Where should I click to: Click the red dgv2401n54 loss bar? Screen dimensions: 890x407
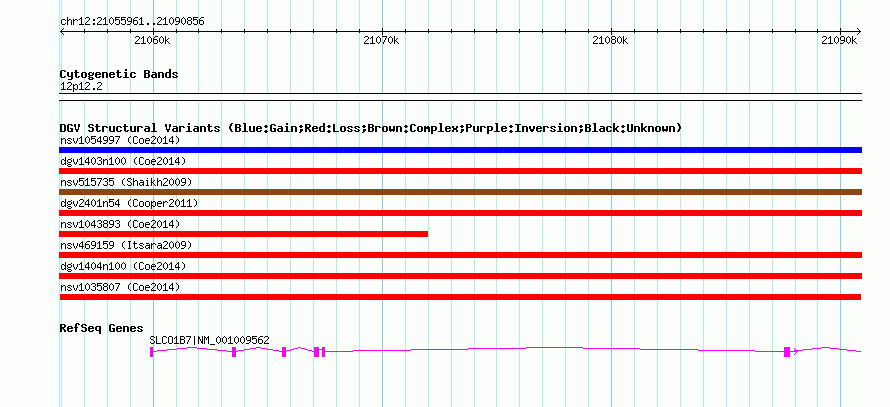pyautogui.click(x=460, y=213)
